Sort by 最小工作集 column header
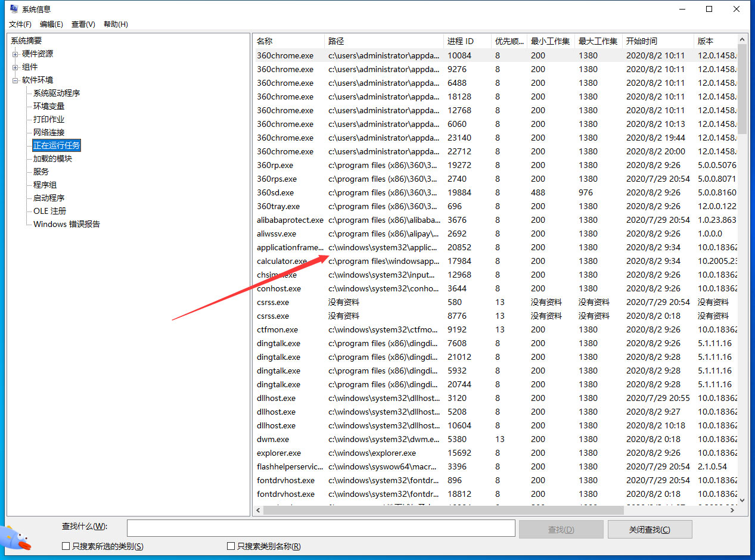This screenshot has height=560, width=755. tap(551, 41)
